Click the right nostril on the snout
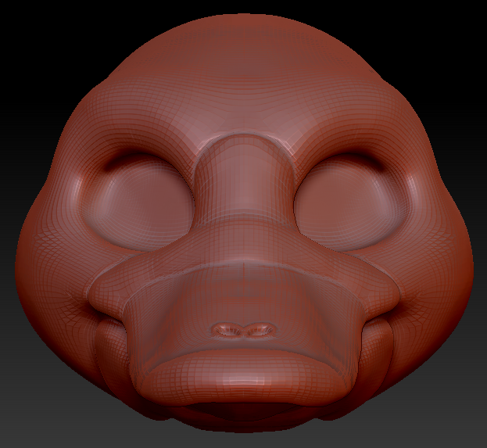Image resolution: width=487 pixels, height=448 pixels. coord(260,330)
